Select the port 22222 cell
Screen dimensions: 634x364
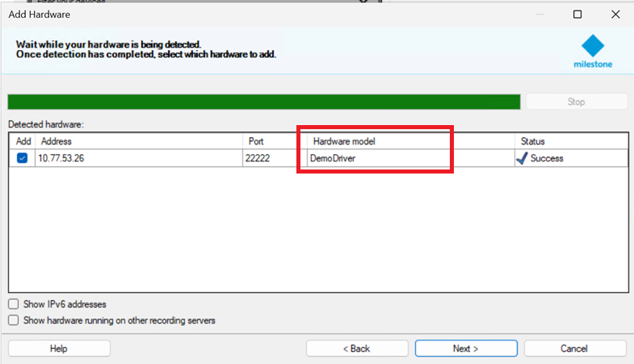[275, 158]
